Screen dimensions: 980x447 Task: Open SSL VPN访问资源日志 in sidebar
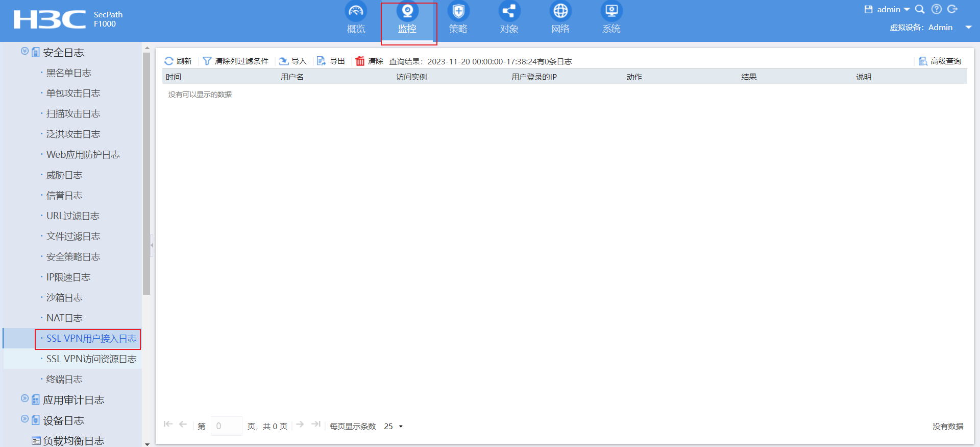click(91, 359)
